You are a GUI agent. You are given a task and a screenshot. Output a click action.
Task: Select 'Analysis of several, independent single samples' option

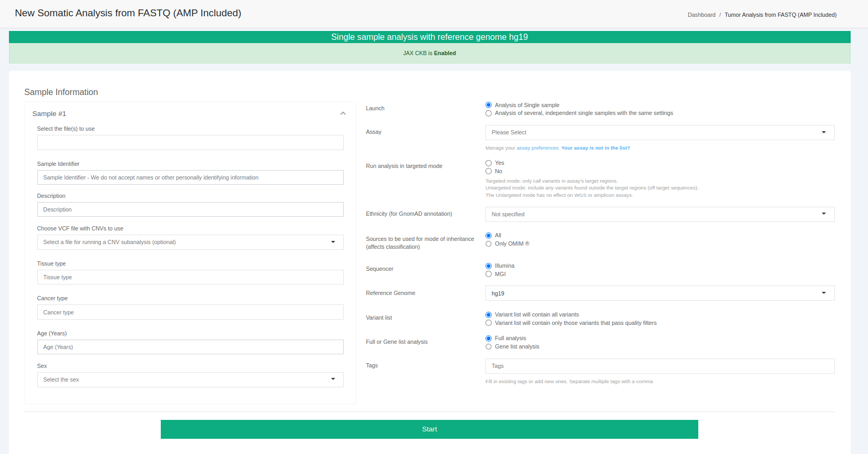click(489, 113)
